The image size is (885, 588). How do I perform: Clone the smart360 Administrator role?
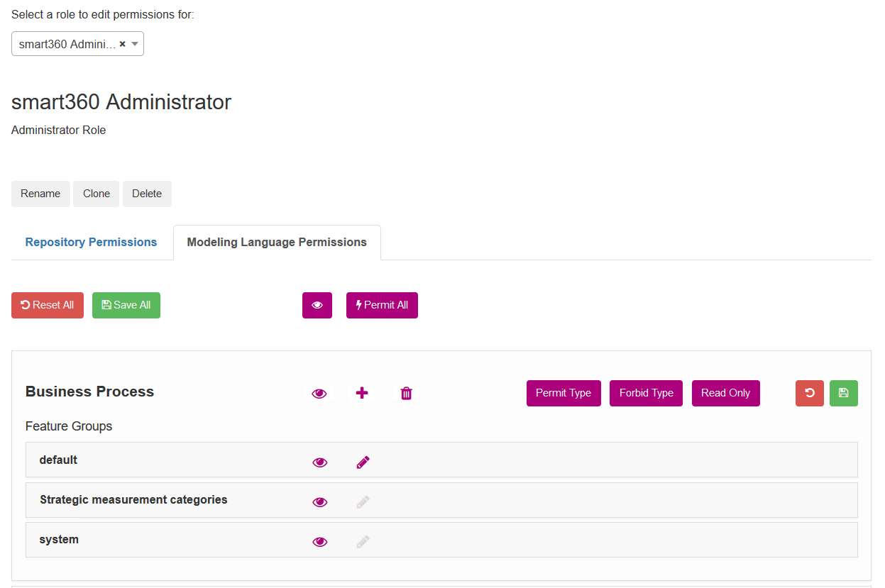[97, 194]
